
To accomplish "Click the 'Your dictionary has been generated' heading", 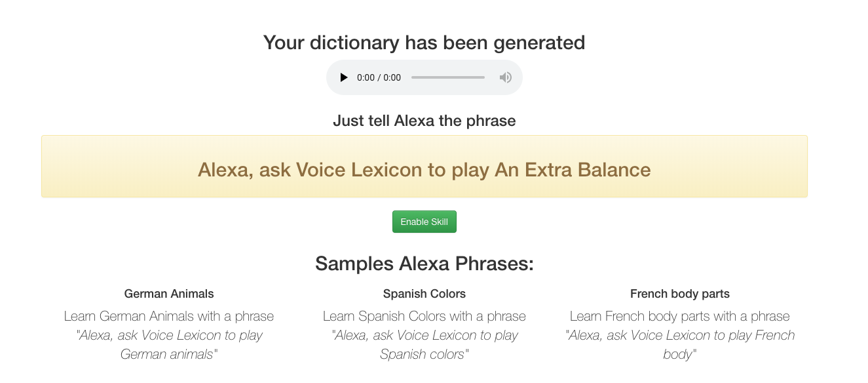I will coord(424,42).
